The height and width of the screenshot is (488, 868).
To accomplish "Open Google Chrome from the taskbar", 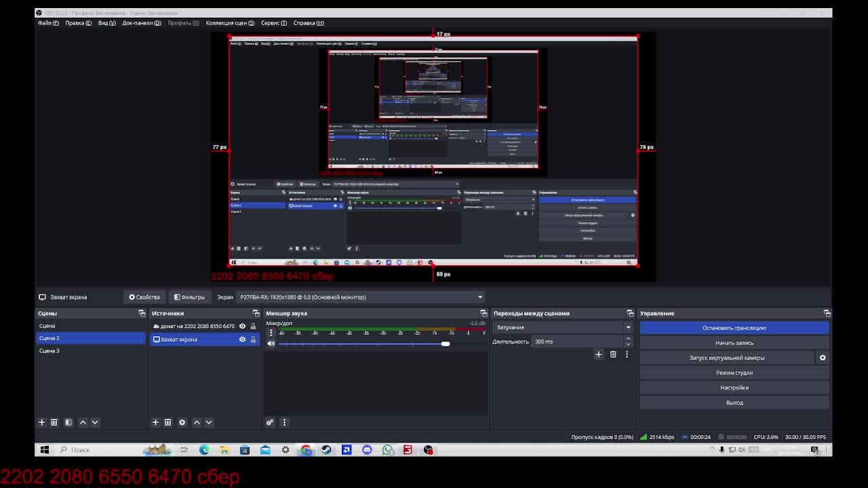I will pos(306,449).
